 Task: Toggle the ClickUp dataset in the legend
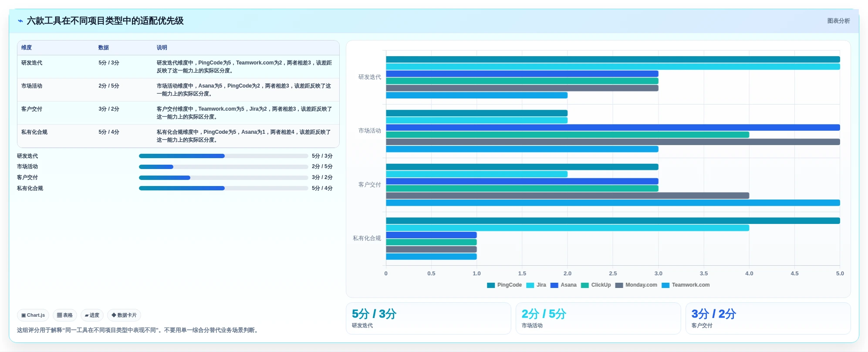[x=596, y=285]
